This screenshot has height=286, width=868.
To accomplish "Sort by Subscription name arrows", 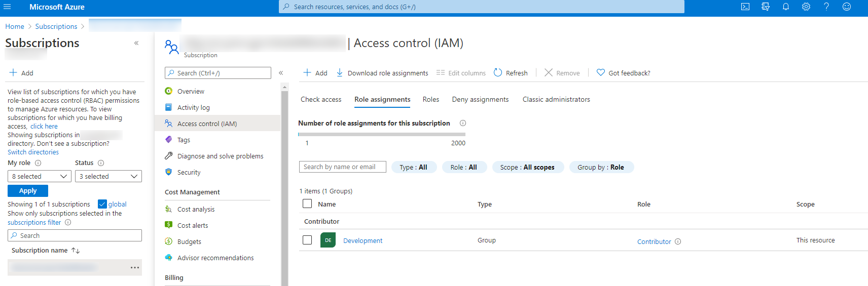I will [x=76, y=251].
